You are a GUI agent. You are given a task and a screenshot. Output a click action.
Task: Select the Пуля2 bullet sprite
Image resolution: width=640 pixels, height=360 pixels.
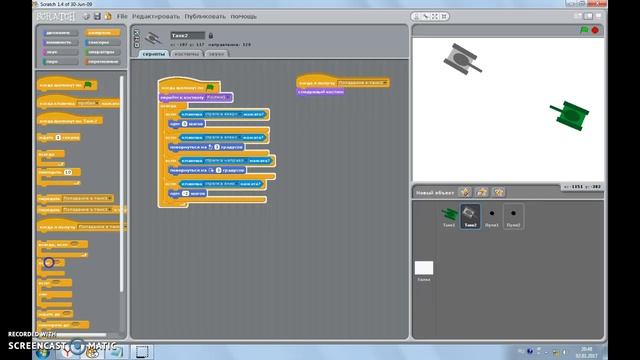(x=513, y=216)
